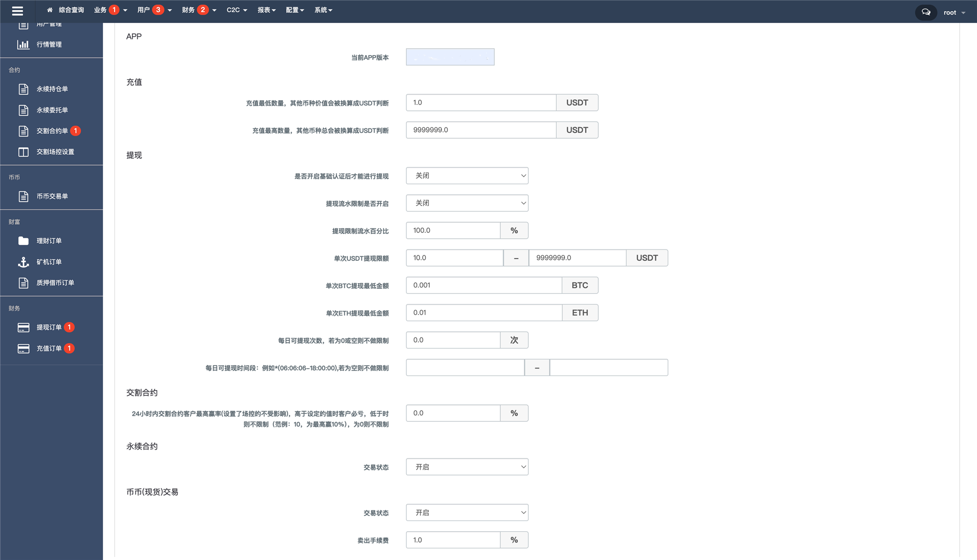Viewport: 977px width, 560px height.
Task: Go to 充值订单 in sidebar
Action: tap(49, 349)
